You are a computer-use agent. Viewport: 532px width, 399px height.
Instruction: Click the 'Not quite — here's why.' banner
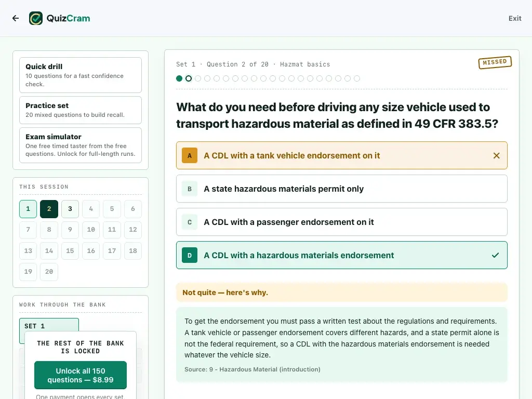(x=342, y=292)
